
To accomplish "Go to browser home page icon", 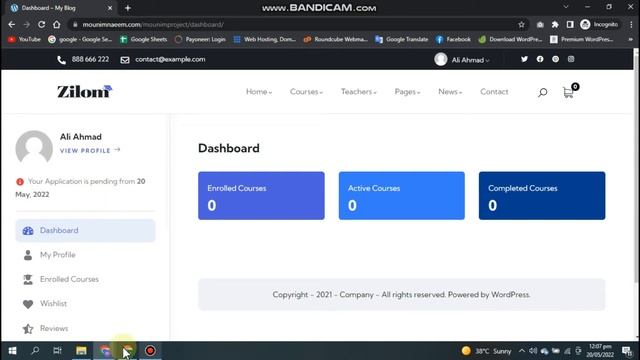I will [56, 24].
